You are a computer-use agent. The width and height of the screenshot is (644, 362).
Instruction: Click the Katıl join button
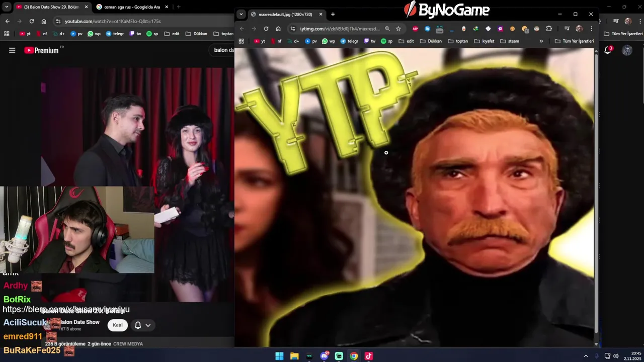[118, 325]
